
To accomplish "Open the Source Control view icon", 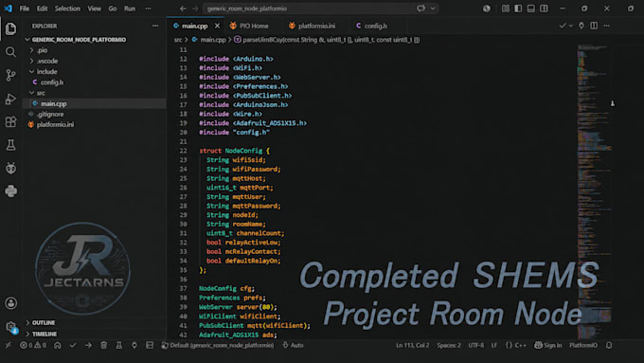I will click(11, 75).
